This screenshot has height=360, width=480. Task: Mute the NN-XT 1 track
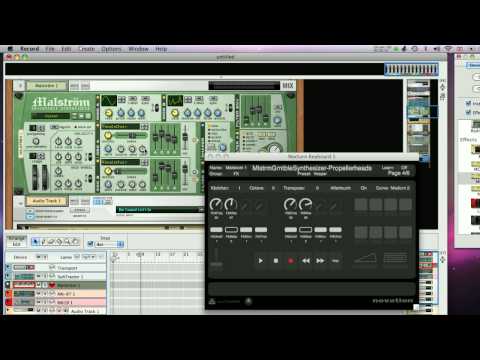pos(39,294)
